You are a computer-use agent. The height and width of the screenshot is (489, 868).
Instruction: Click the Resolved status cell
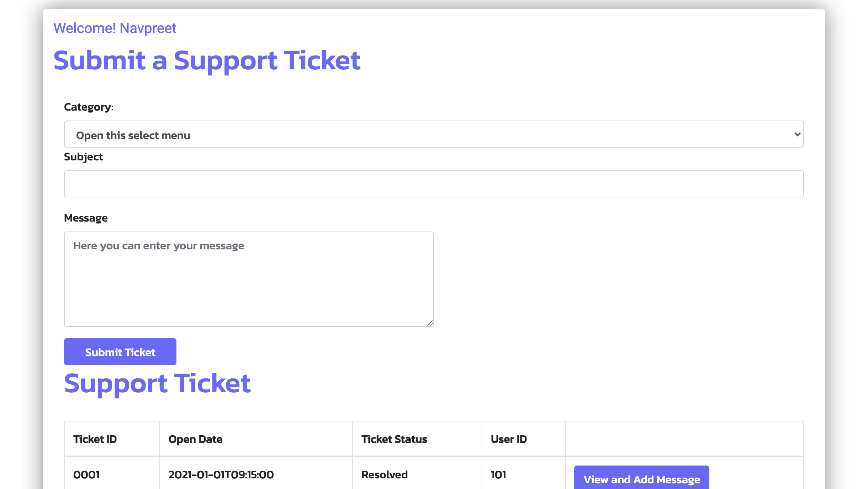pyautogui.click(x=384, y=474)
